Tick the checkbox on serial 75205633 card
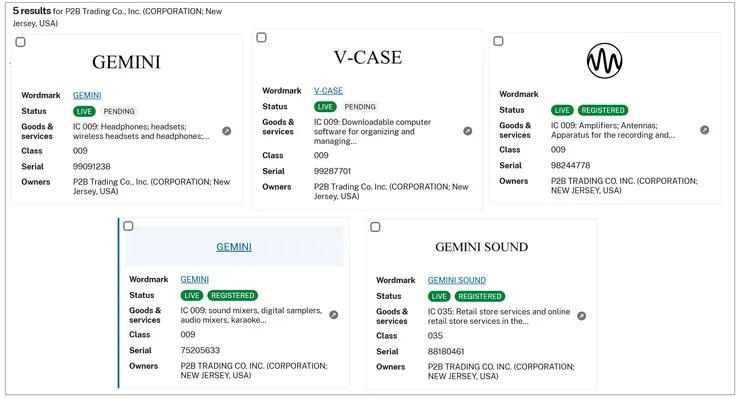This screenshot has height=399, width=740. [x=128, y=226]
